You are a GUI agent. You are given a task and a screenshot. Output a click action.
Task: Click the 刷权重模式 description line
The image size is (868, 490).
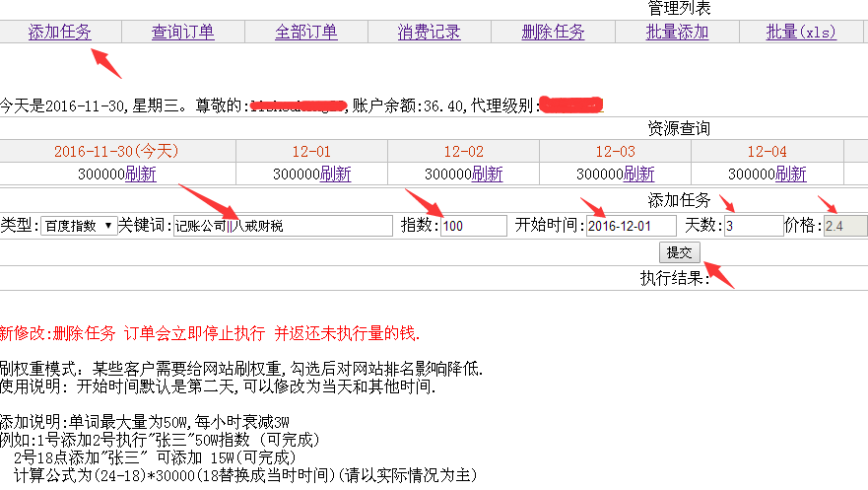[x=241, y=369]
